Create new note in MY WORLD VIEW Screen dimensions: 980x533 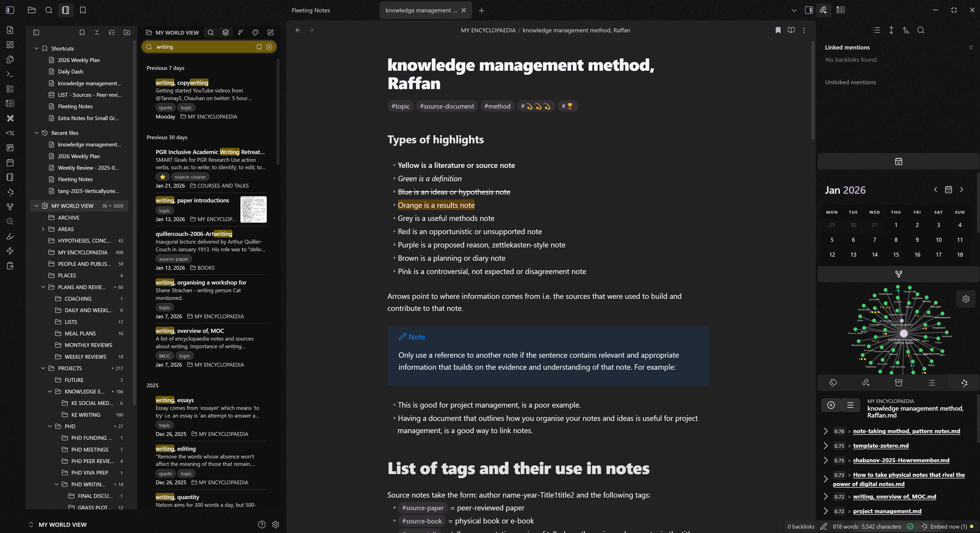tap(270, 32)
